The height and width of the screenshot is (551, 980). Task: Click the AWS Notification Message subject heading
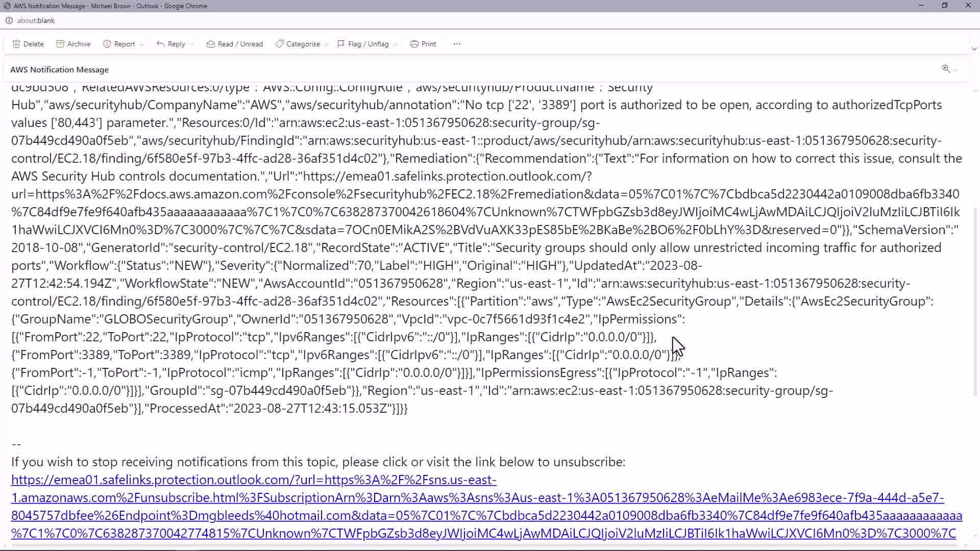coord(59,69)
